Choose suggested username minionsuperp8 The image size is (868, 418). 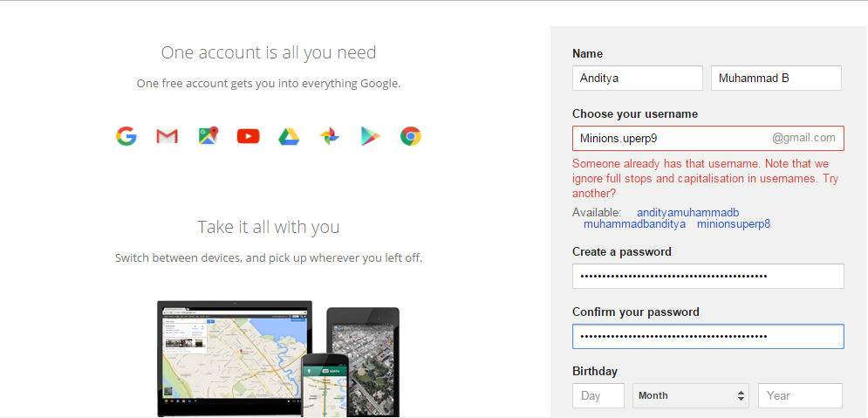coord(734,224)
